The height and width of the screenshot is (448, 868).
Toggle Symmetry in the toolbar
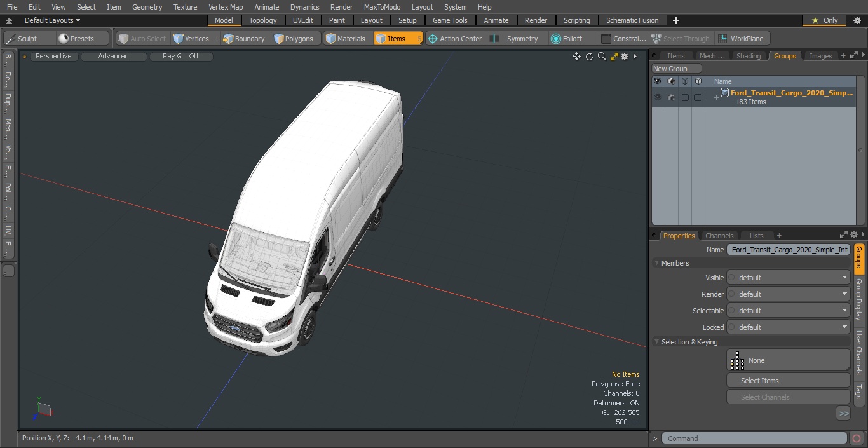pyautogui.click(x=517, y=39)
